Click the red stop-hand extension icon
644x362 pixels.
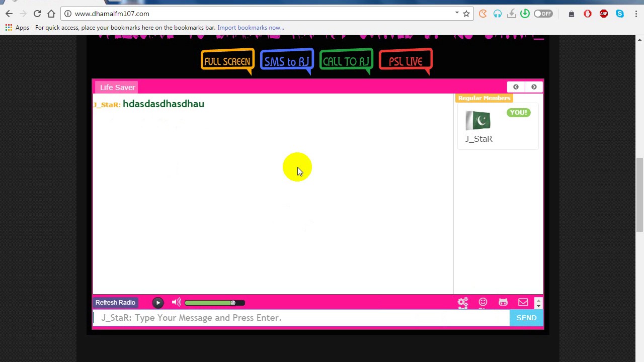tap(588, 14)
